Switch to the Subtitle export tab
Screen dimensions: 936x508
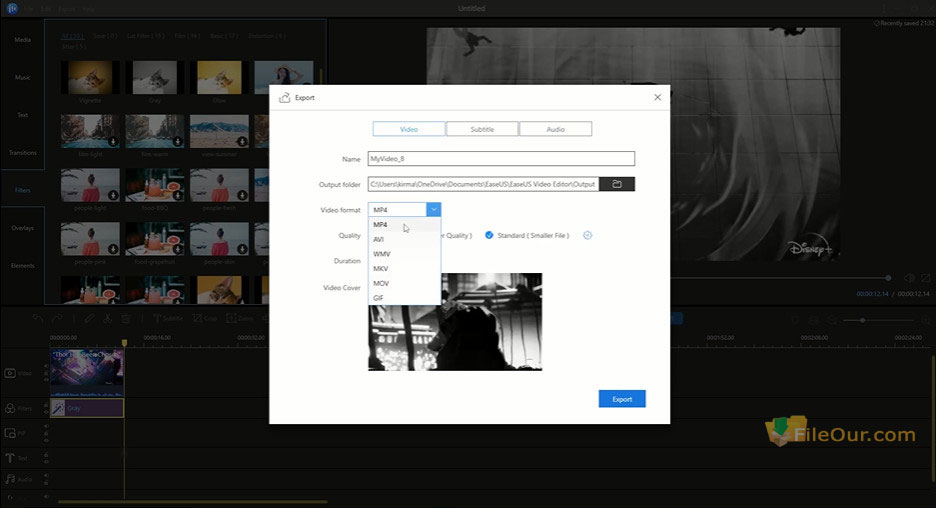click(x=482, y=129)
